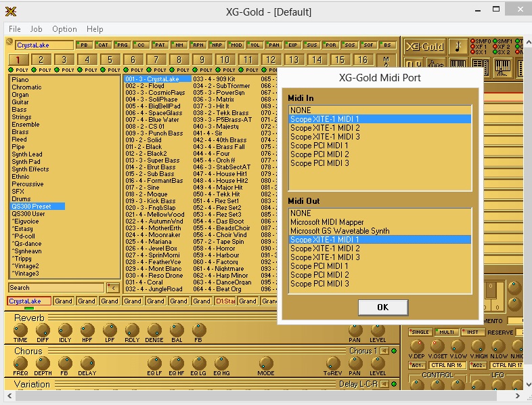Open the CTRL NR 16 selector
The height and width of the screenshot is (405, 532).
(447, 365)
